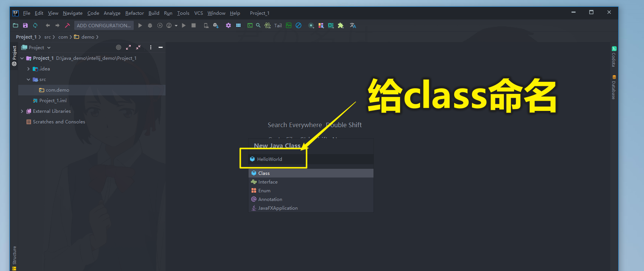This screenshot has height=271, width=644.
Task: Click the green monitor waveform icon
Action: pyautogui.click(x=289, y=25)
